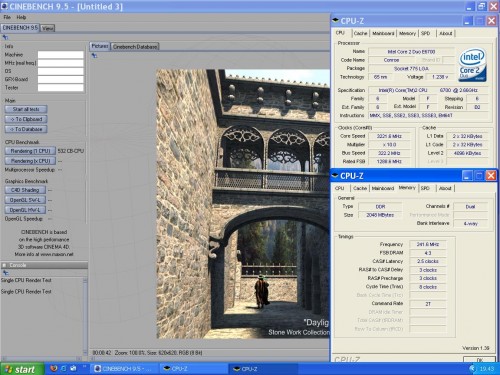Click the To Clipboard button
The image size is (500, 375).
(x=26, y=119)
